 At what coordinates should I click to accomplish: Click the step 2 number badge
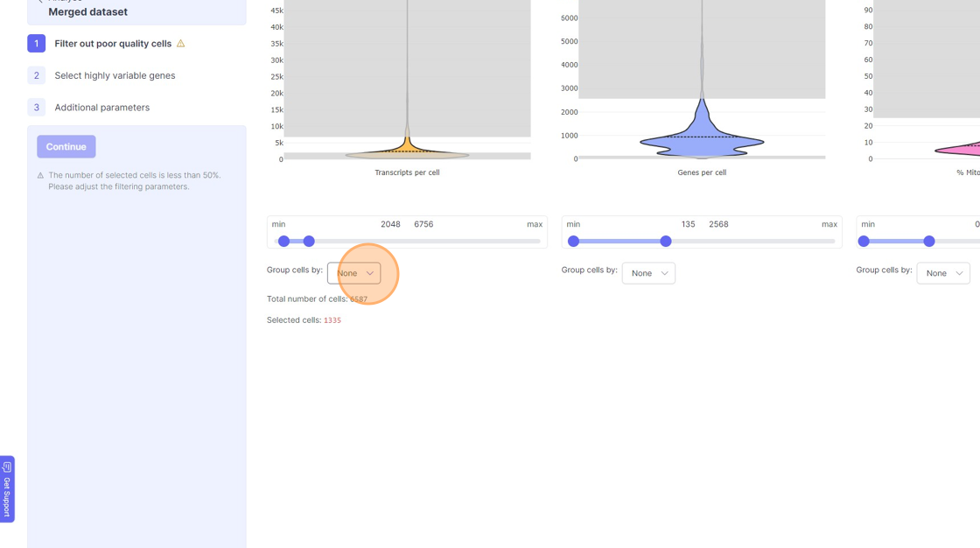[x=36, y=75]
